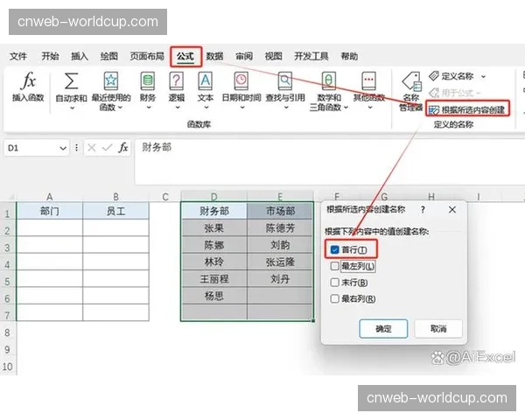Click the Insert Function (插入函数) icon

click(x=29, y=81)
